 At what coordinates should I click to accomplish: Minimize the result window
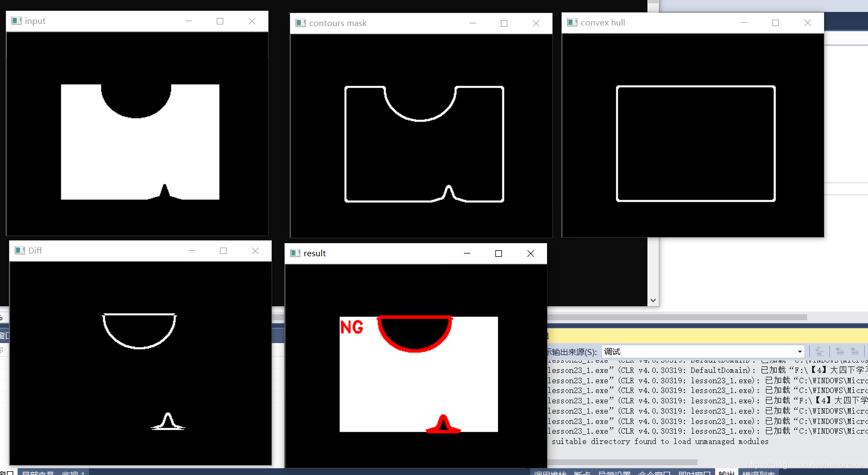coord(467,254)
